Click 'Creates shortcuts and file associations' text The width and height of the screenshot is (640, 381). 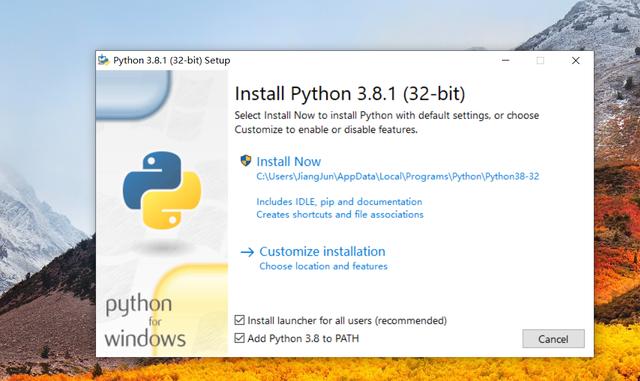coord(340,214)
